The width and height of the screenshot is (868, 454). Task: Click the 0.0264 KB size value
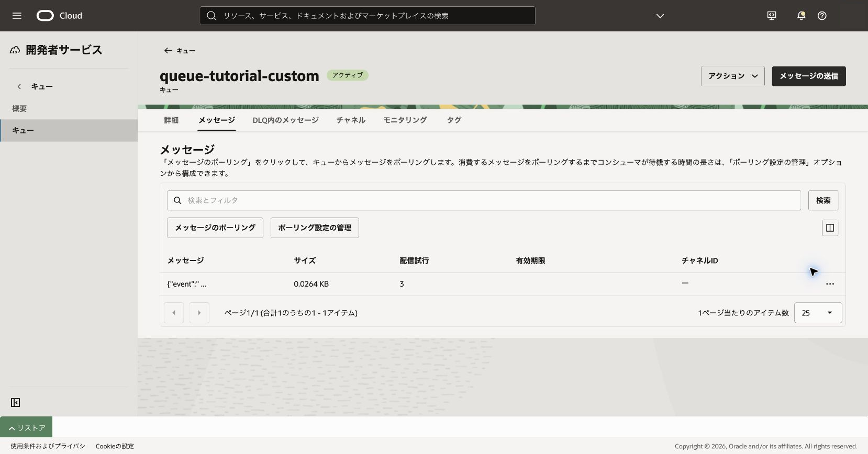pyautogui.click(x=311, y=284)
